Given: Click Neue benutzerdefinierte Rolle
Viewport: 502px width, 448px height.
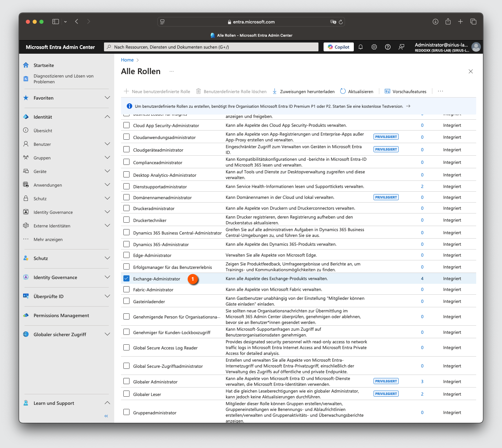Looking at the screenshot, I should (x=157, y=91).
